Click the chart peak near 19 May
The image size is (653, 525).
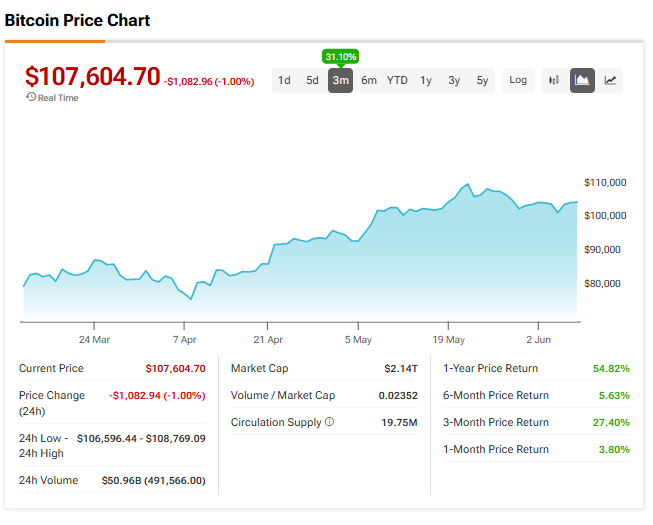468,184
